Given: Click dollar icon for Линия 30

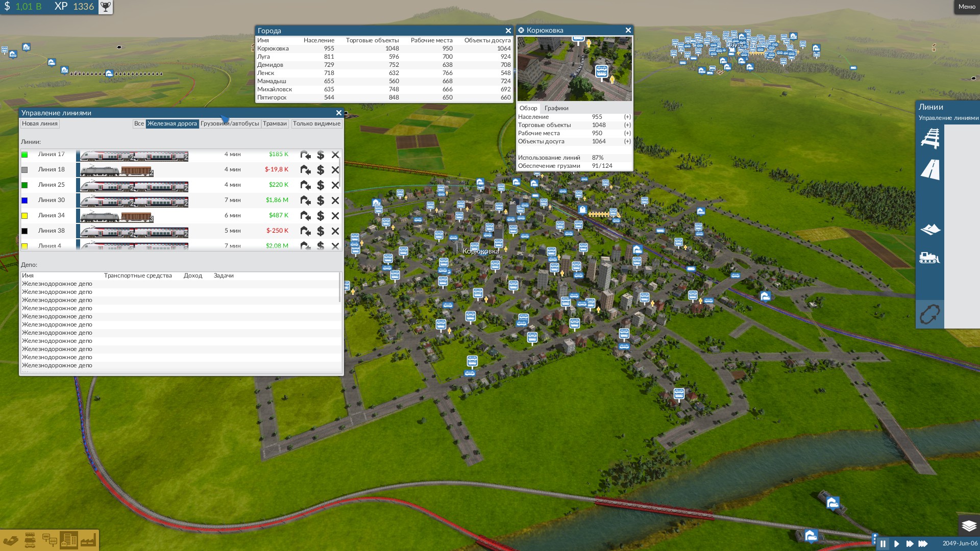Looking at the screenshot, I should coord(321,201).
